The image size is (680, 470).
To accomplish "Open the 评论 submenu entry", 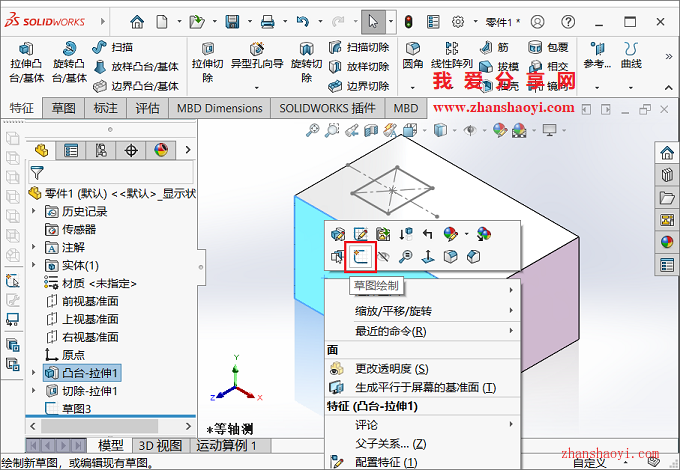I will pos(422,425).
